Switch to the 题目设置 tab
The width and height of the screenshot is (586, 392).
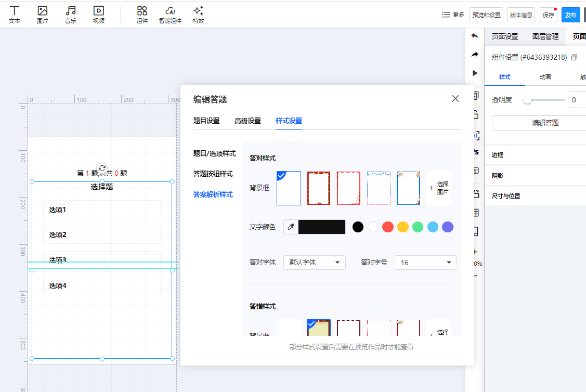[206, 121]
